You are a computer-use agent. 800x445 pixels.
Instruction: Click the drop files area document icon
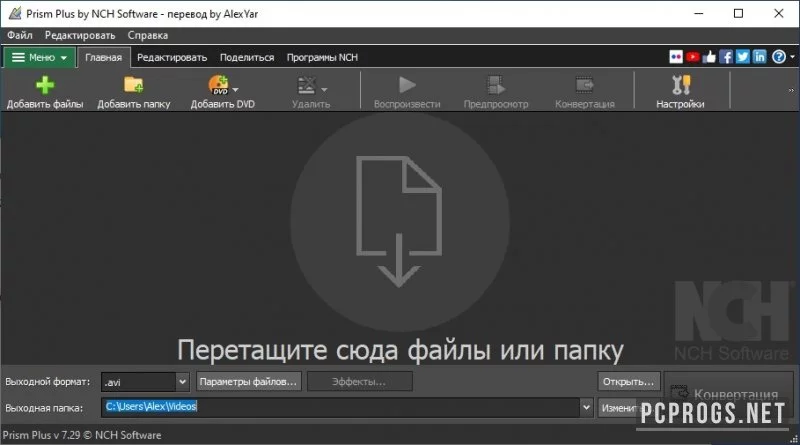coord(399,222)
